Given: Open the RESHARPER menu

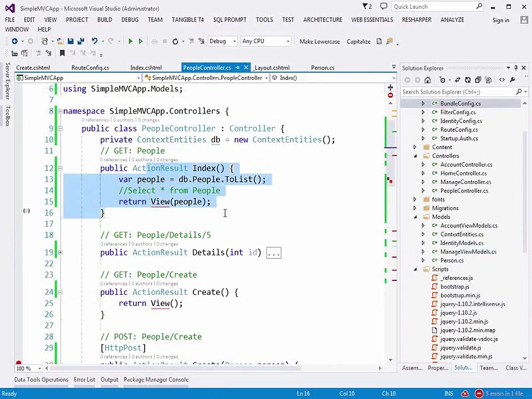Looking at the screenshot, I should [417, 20].
